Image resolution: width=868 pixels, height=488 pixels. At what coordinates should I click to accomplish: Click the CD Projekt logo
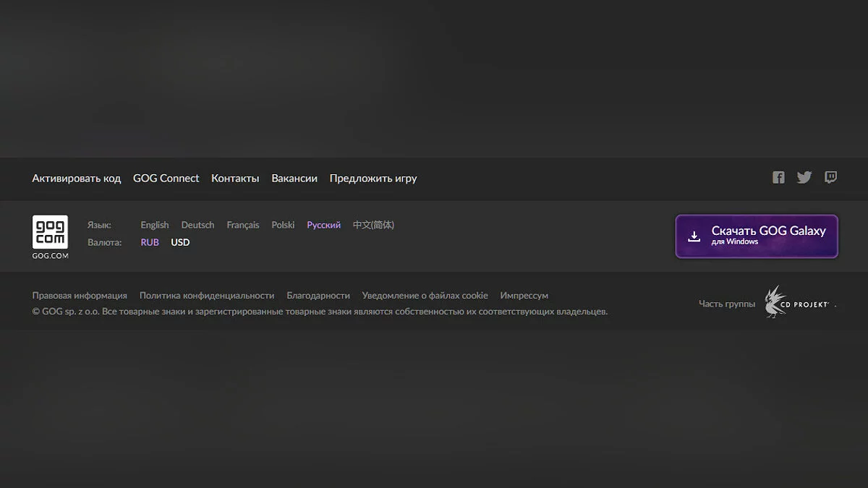pyautogui.click(x=797, y=303)
